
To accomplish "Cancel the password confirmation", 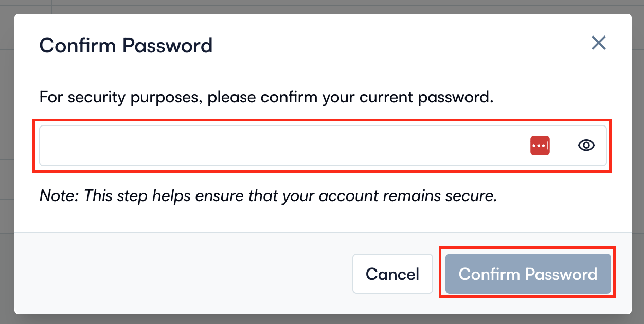I will coord(392,274).
